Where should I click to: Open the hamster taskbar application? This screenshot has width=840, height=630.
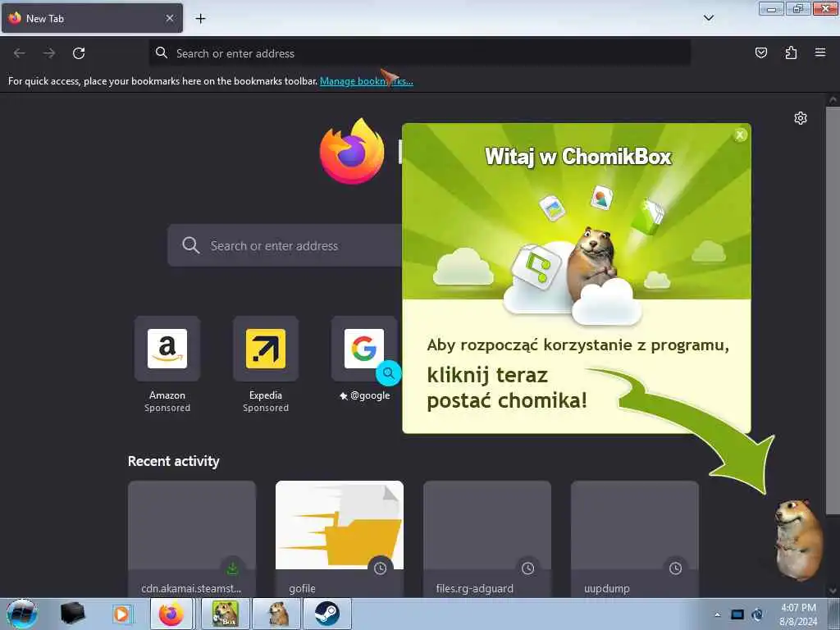(x=277, y=614)
